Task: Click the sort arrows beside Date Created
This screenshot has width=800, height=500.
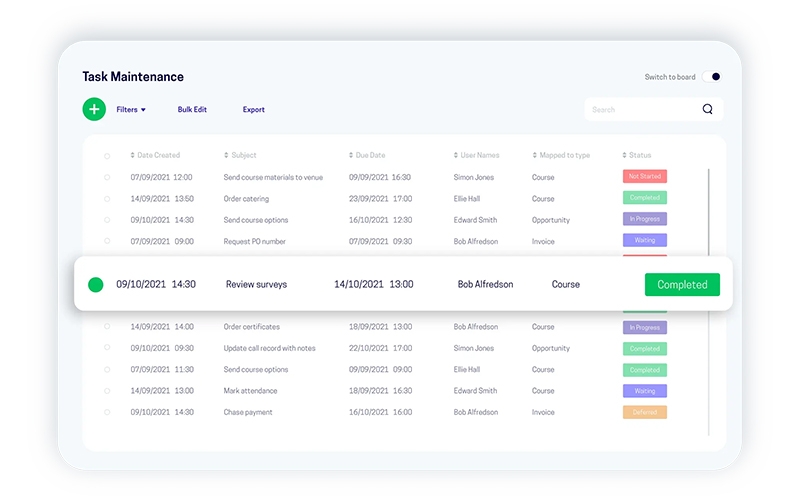Action: point(132,156)
